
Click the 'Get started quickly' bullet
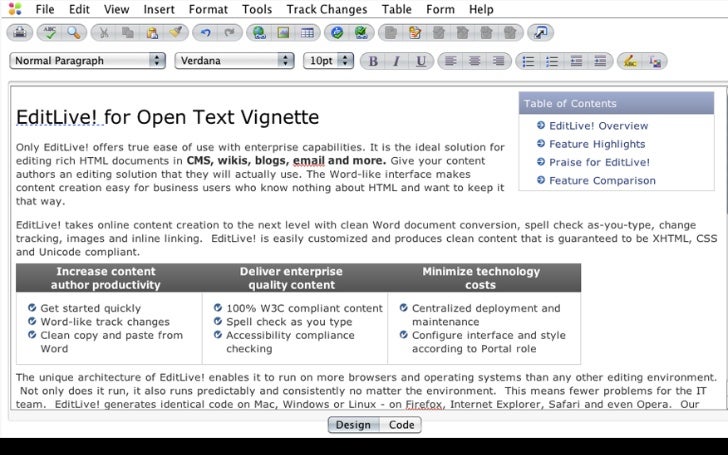coord(91,308)
